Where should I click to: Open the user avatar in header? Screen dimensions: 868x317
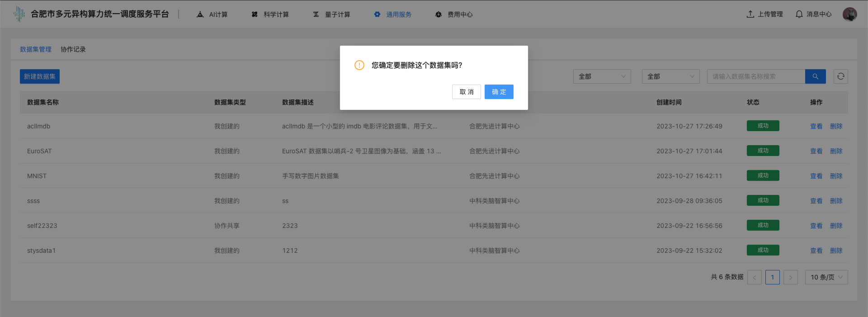[x=849, y=14]
